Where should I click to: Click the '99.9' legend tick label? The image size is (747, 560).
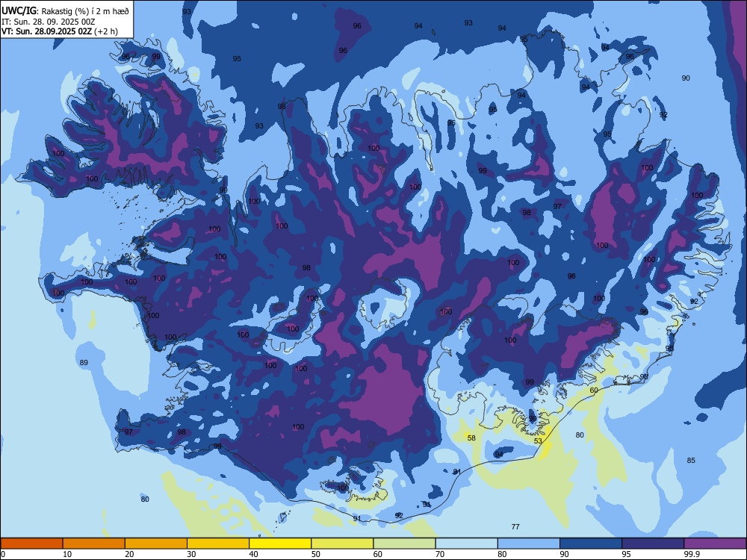691,554
